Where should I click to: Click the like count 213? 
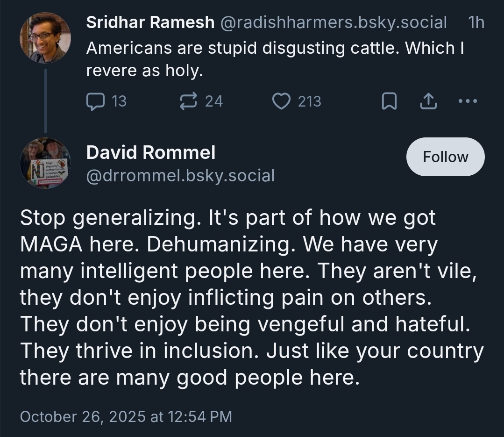click(310, 101)
